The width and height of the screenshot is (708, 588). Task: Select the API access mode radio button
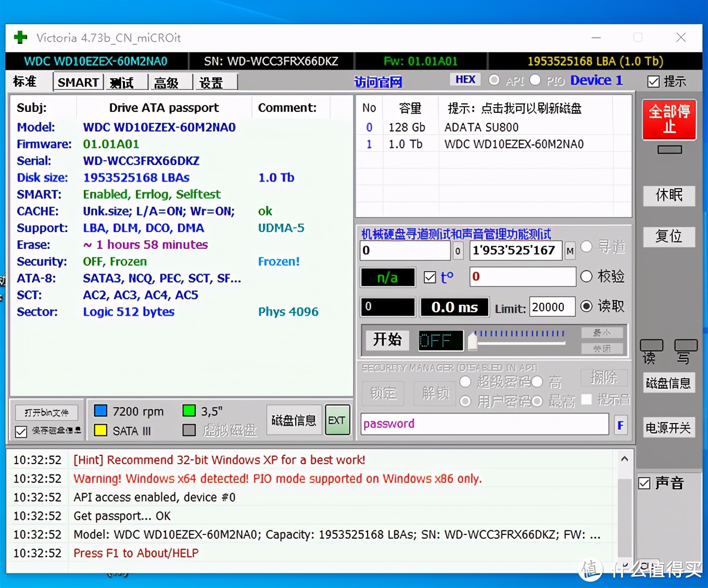[495, 80]
